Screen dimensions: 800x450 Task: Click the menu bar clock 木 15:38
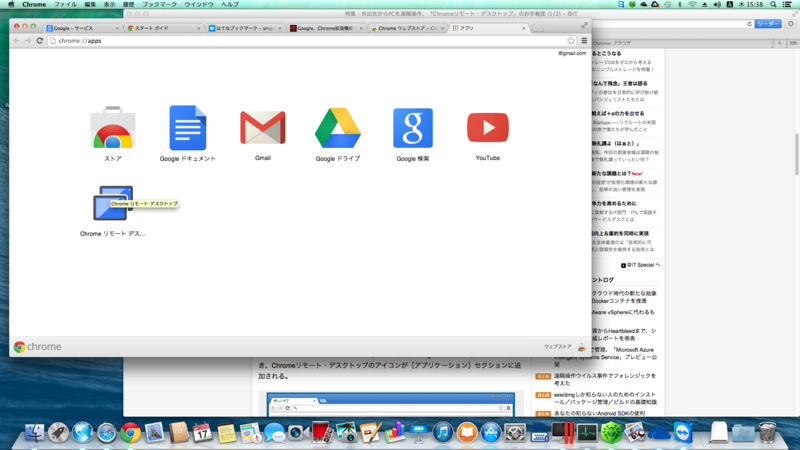752,4
